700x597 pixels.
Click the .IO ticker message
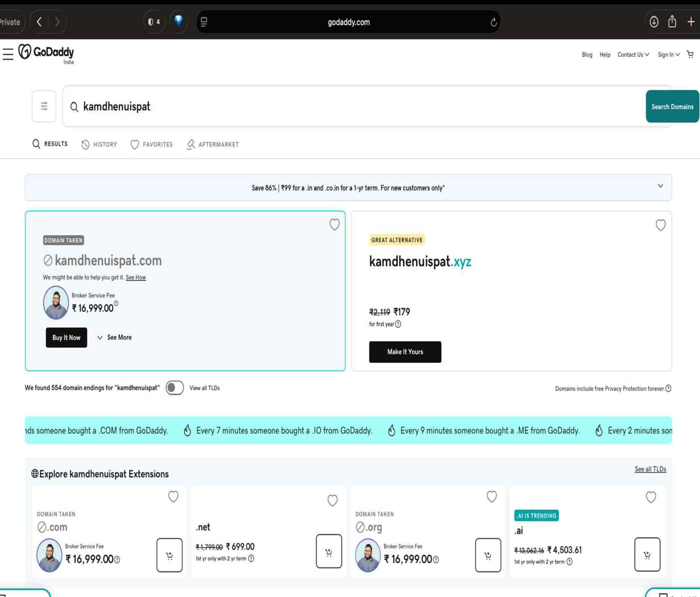pos(278,430)
